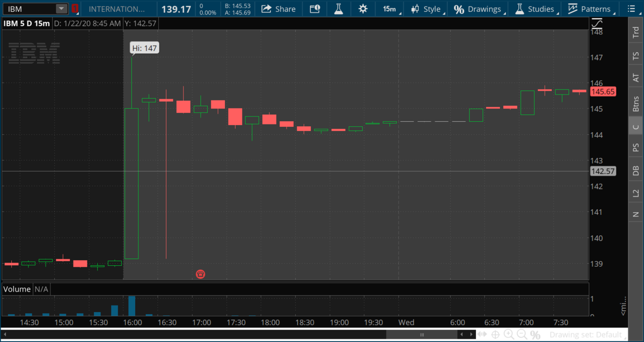
Task: Click the IBM symbol input field
Action: (30, 9)
